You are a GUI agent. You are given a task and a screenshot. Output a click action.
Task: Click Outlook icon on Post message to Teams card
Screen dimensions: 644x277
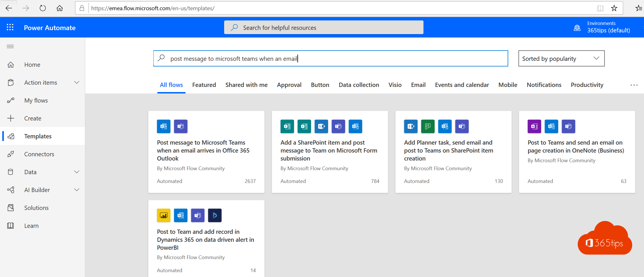click(164, 126)
